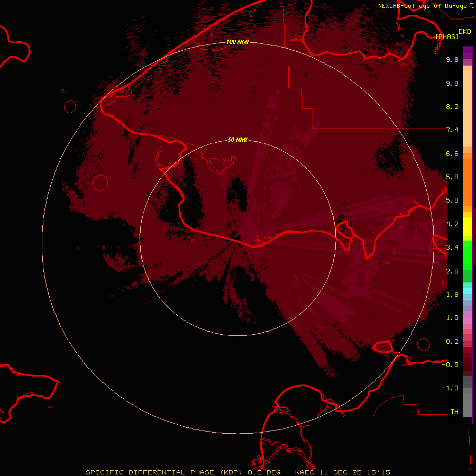Click the yellow segment of the color bar
Screen dimensions: 476x476
point(467,226)
